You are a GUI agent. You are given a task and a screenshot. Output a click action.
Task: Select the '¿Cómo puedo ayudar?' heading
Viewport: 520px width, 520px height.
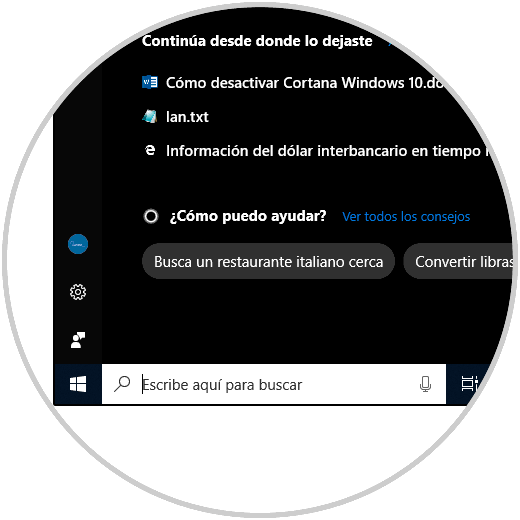coord(248,216)
